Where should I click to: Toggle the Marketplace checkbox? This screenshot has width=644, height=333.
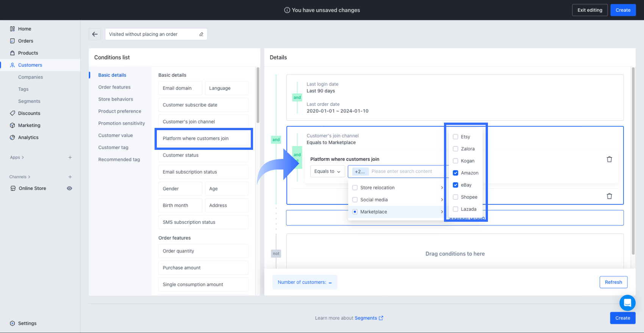tap(355, 212)
